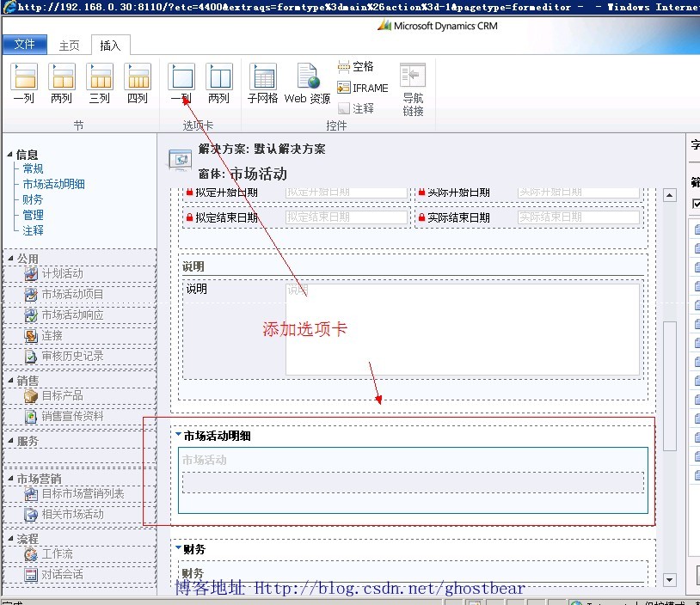The image size is (700, 605).
Task: Select the 实际结束日期 field label
Action: (x=458, y=217)
